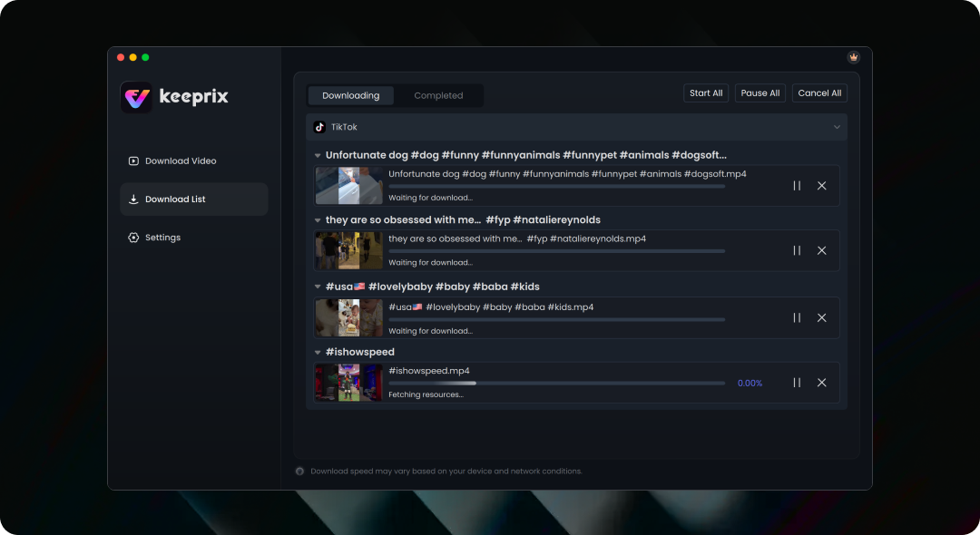Click the Start All button
Viewport: 980px width, 535px height.
coord(706,93)
